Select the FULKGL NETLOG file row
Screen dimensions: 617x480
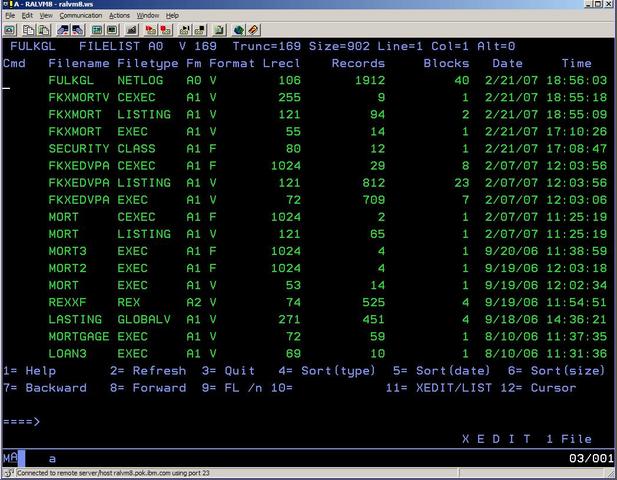(x=308, y=80)
